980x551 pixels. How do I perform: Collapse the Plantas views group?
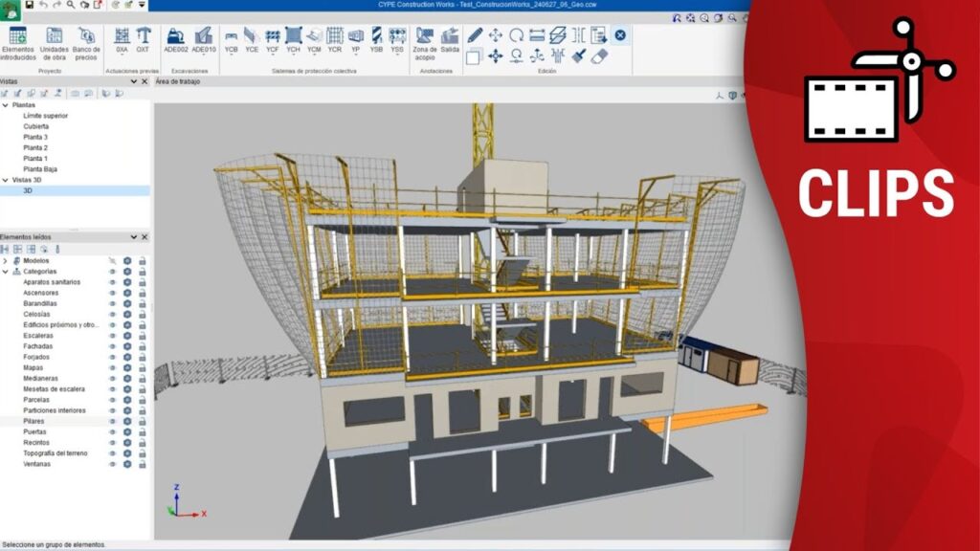pyautogui.click(x=6, y=105)
